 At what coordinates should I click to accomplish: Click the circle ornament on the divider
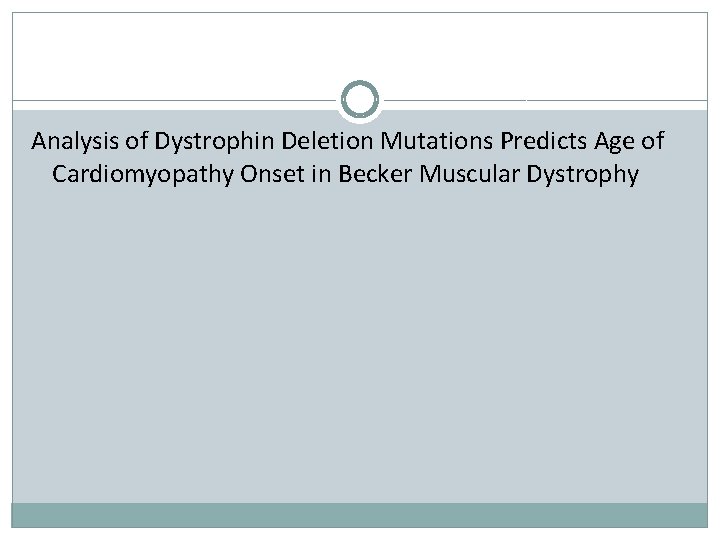(x=360, y=101)
